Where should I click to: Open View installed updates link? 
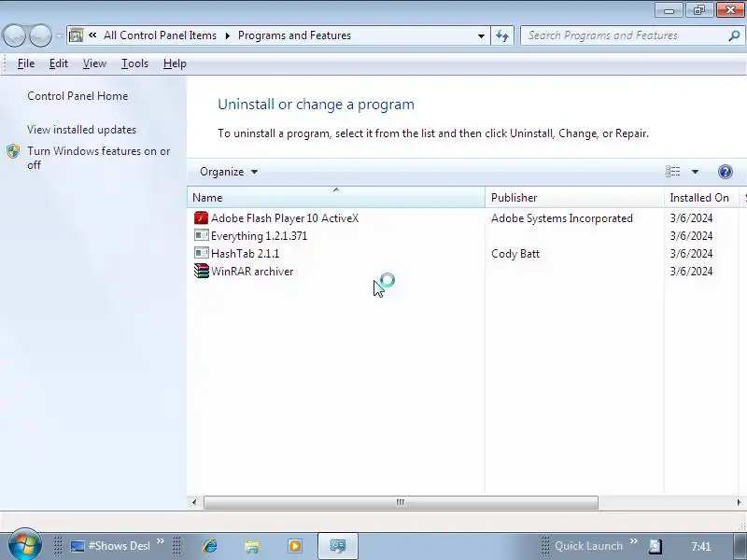(x=81, y=130)
